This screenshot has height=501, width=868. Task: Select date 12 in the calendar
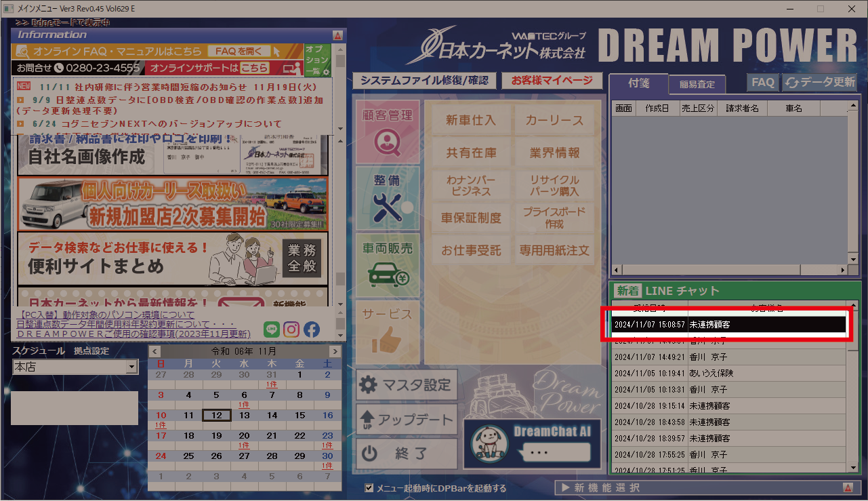[217, 415]
